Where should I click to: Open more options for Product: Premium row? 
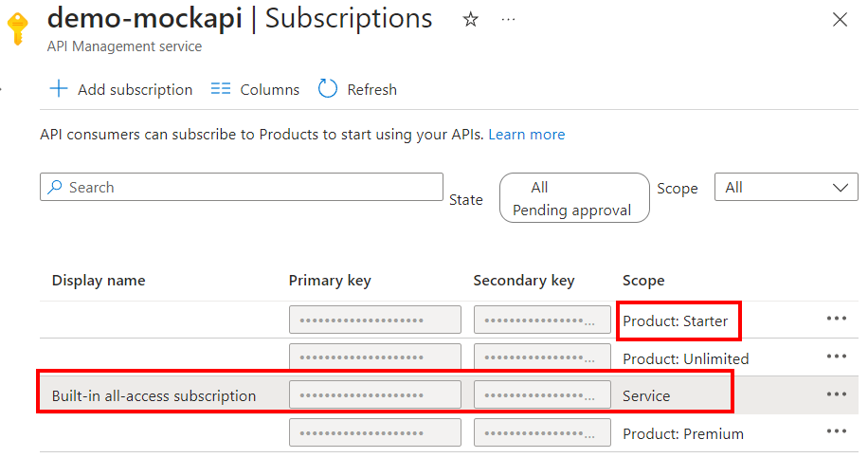point(836,432)
